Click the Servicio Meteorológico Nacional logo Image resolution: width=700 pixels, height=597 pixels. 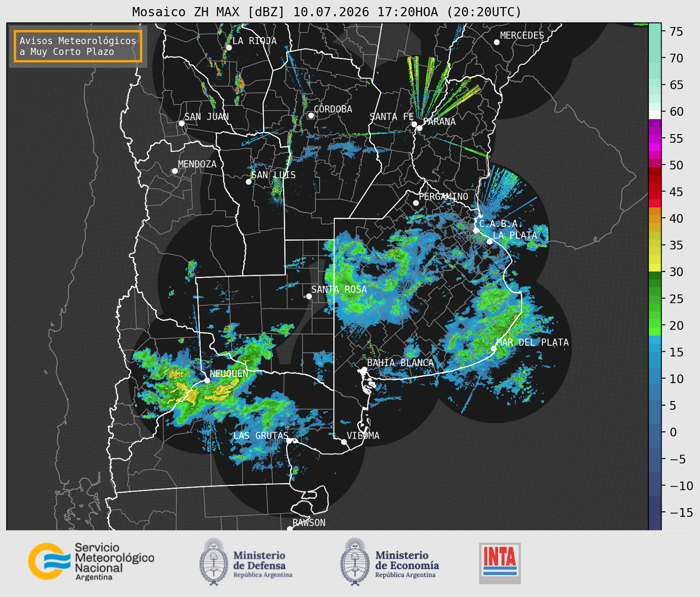(x=91, y=561)
